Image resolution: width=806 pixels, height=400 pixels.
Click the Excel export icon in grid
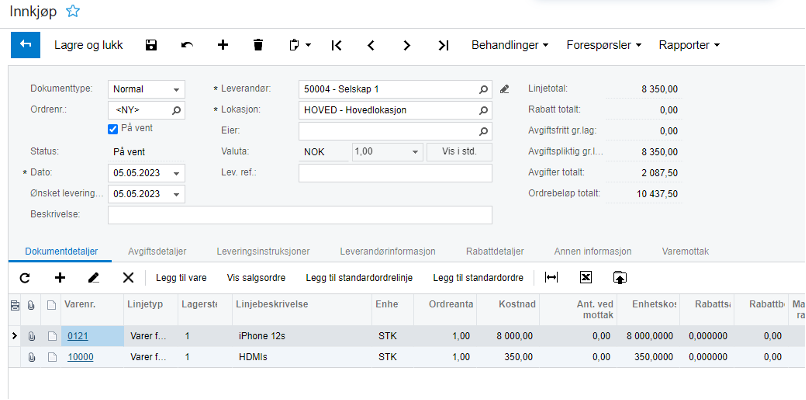(586, 277)
